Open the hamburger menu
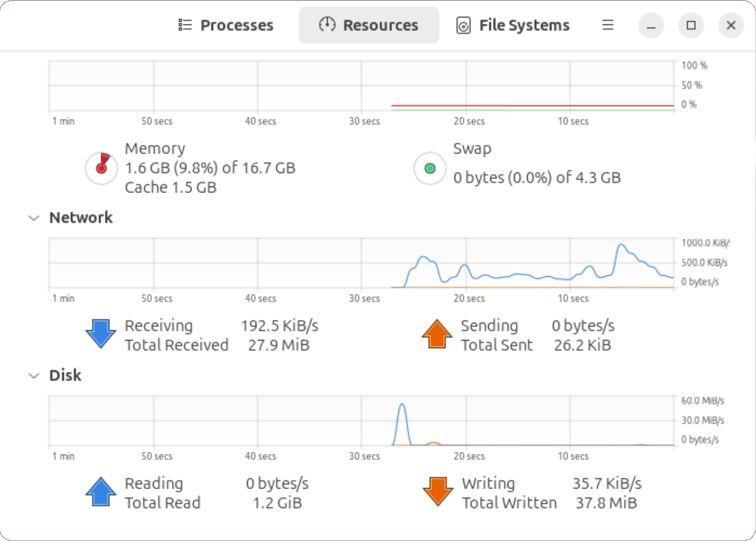The width and height of the screenshot is (756, 541). 608,25
